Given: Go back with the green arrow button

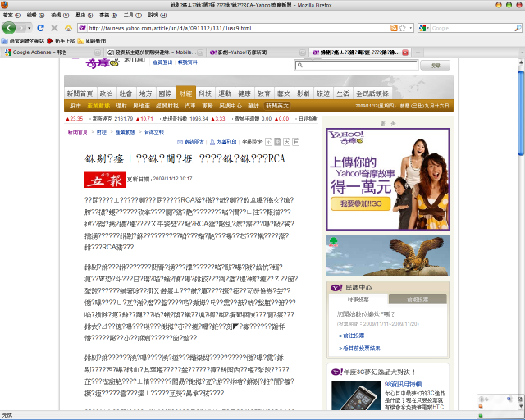Looking at the screenshot, I should point(9,28).
